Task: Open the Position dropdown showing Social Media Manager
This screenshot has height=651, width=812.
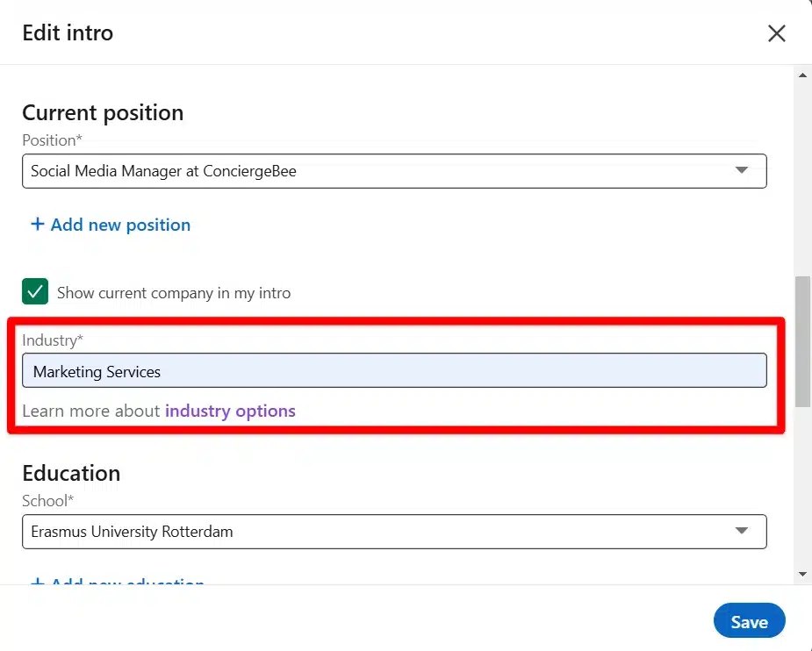Action: [394, 171]
